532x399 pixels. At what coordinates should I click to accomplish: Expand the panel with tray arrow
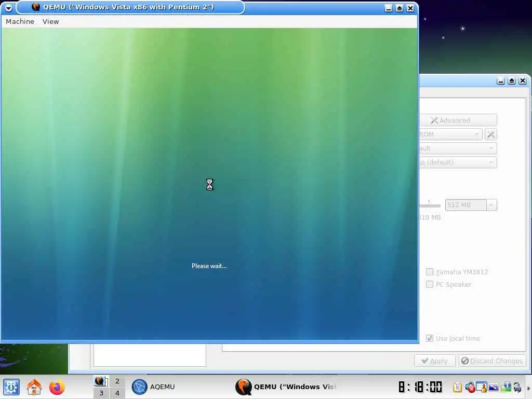[528, 388]
